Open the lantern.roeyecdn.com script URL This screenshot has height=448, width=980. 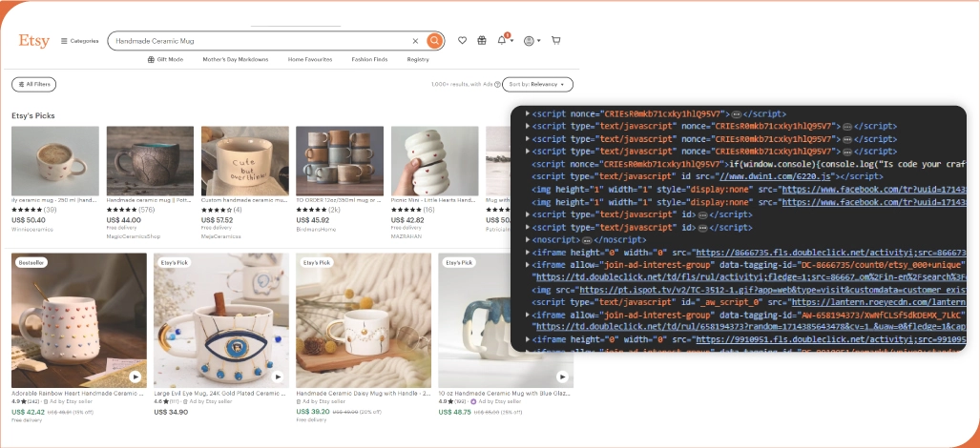(880, 302)
